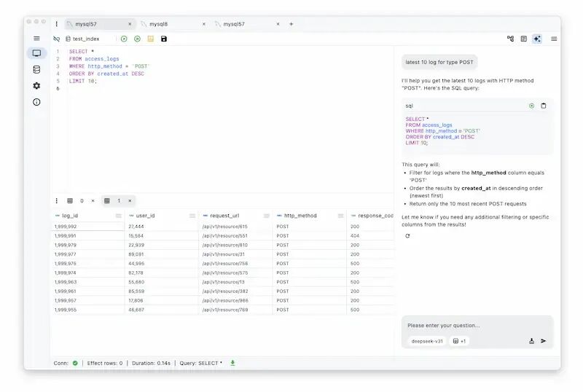
Task: Select the test_index database selector
Action: (82, 39)
